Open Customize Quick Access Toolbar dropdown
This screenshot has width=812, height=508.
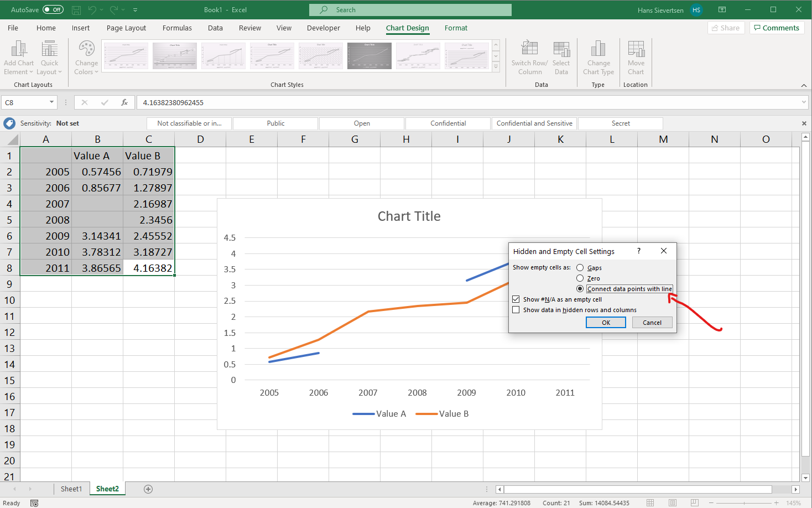point(135,10)
